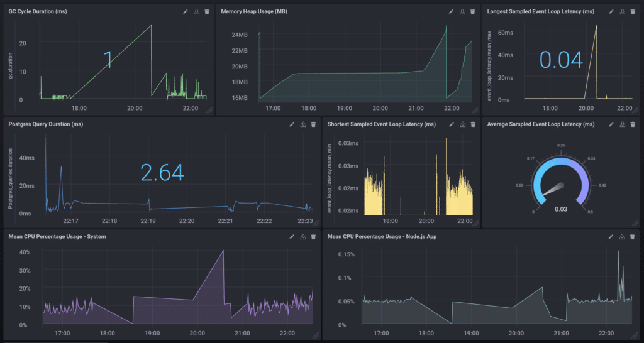Click the resize handle of Postgres Query Duration panel
The image size is (644, 343).
tap(316, 224)
